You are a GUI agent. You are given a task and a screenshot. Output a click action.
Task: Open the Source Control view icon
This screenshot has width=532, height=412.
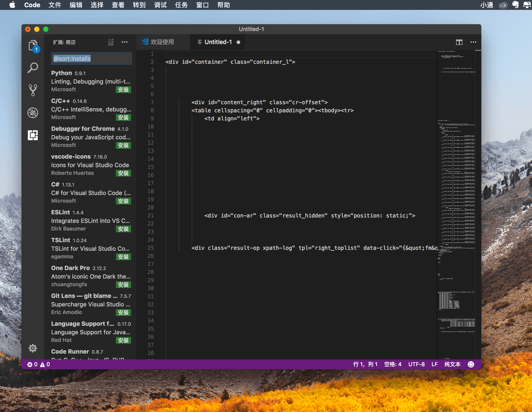(x=33, y=90)
